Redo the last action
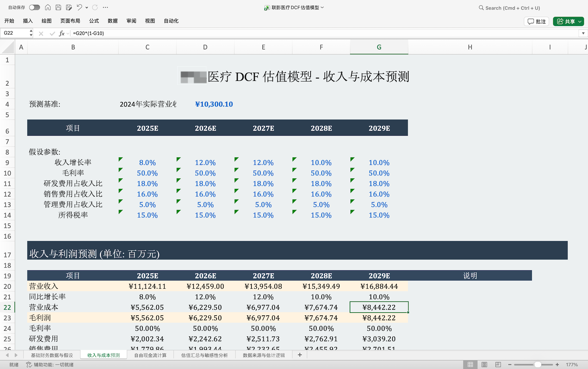 tap(95, 7)
